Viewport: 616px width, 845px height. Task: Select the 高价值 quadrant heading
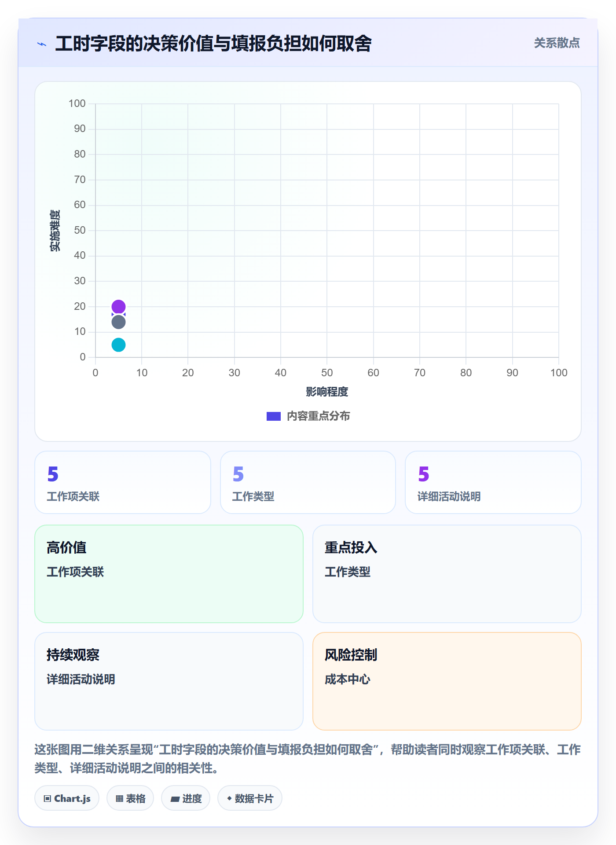[x=66, y=547]
